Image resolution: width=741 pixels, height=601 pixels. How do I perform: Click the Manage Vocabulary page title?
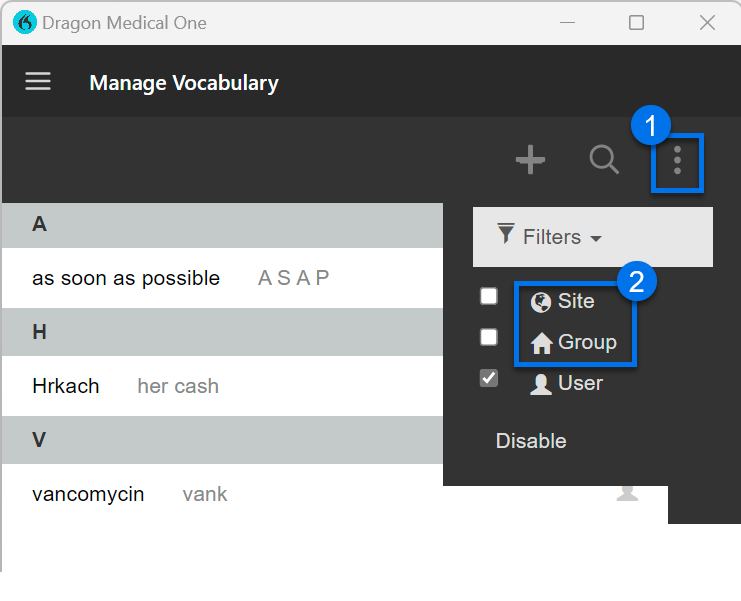(184, 83)
